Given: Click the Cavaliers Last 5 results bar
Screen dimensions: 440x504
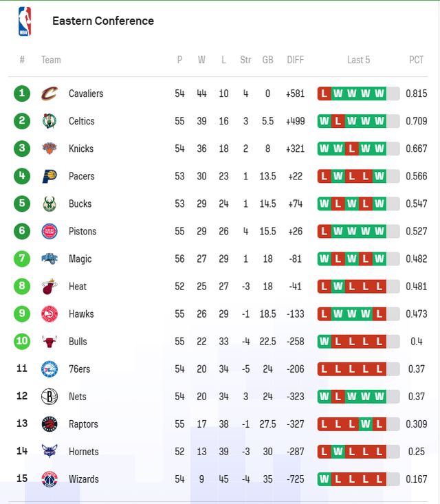Looking at the screenshot, I should click(358, 94).
